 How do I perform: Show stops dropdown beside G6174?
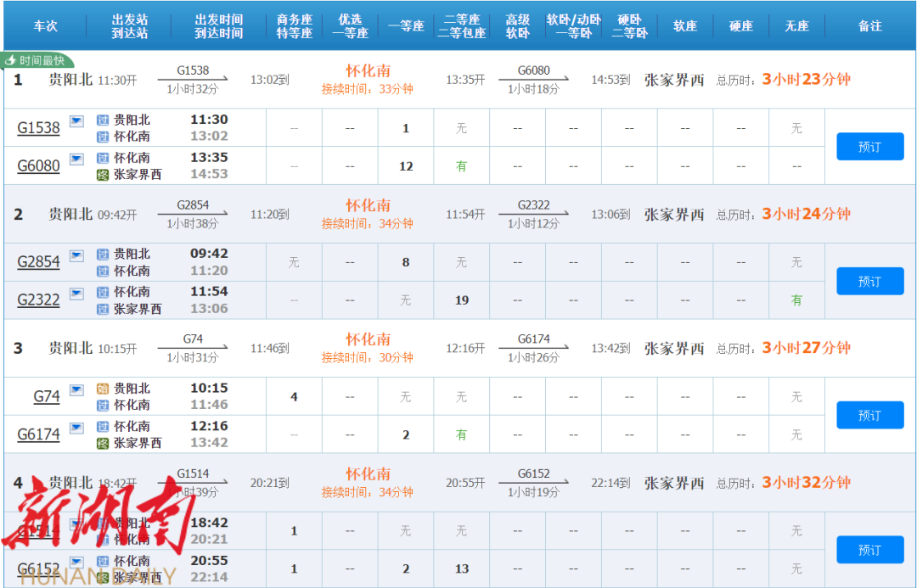click(76, 428)
